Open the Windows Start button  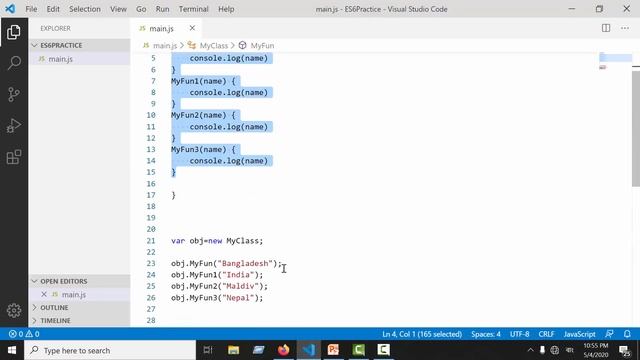(x=12, y=350)
